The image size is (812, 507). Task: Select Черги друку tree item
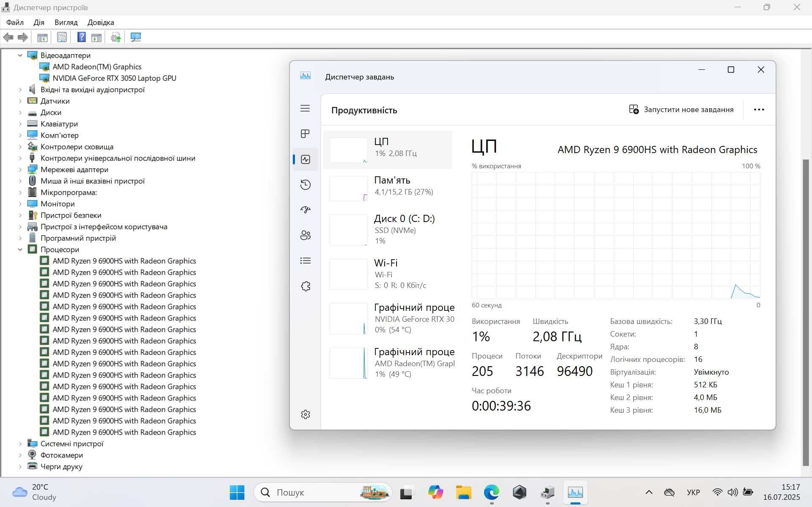61,466
